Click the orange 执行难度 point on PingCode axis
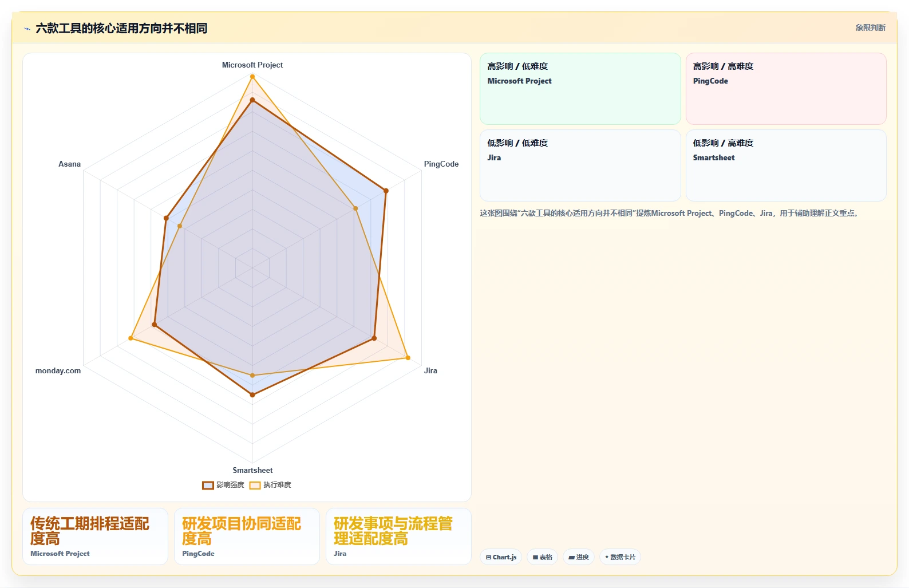This screenshot has width=909, height=588. pos(355,208)
